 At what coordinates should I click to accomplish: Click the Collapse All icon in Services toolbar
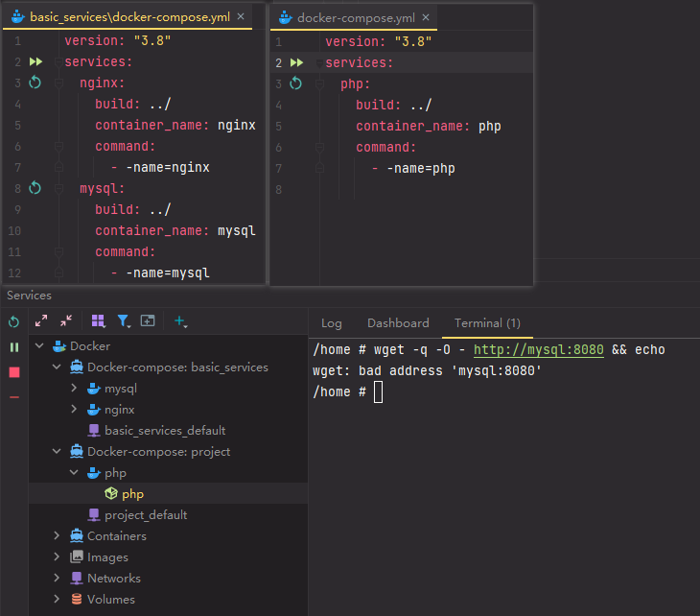(66, 321)
